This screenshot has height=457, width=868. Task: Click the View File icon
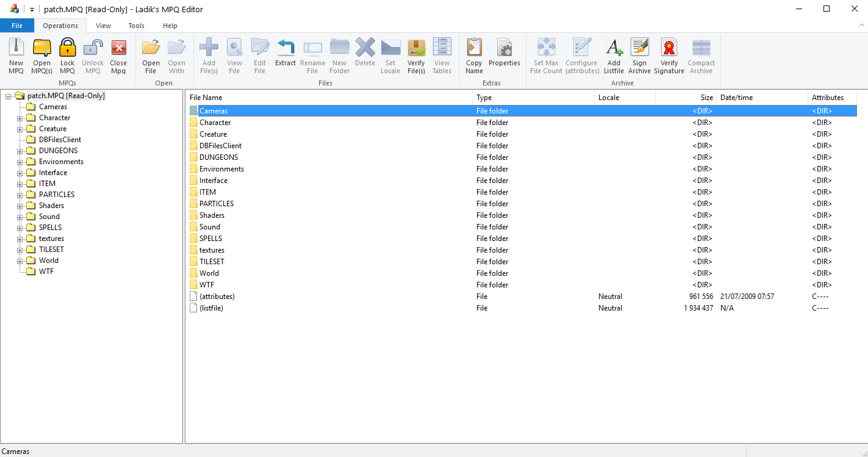(234, 48)
